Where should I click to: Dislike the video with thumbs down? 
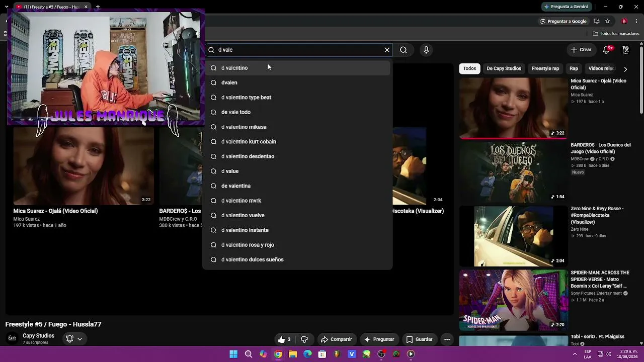pyautogui.click(x=304, y=339)
